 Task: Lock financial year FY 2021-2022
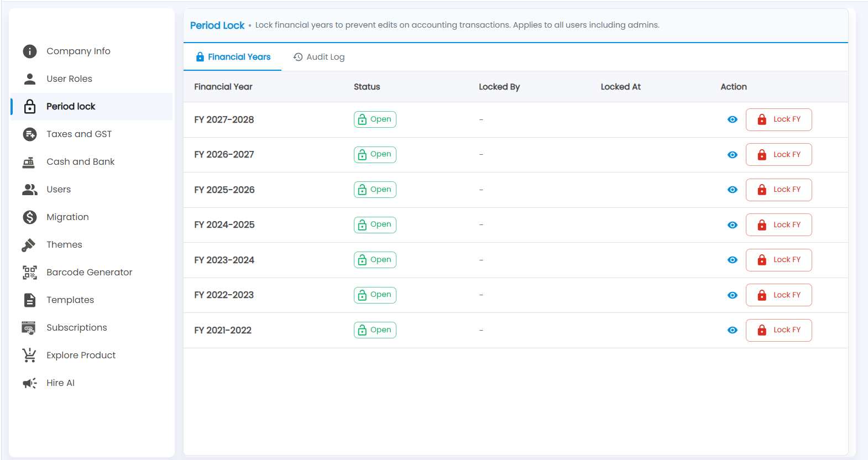[778, 330]
